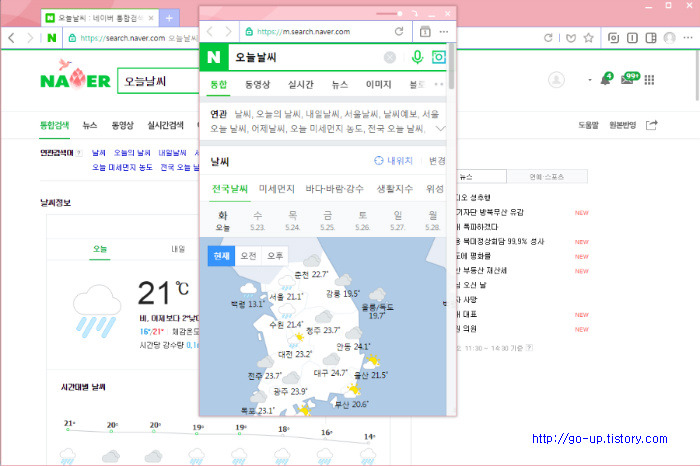Screen dimensions: 700x466
Task: Go back in the main Whale browser window
Action: tap(12, 38)
